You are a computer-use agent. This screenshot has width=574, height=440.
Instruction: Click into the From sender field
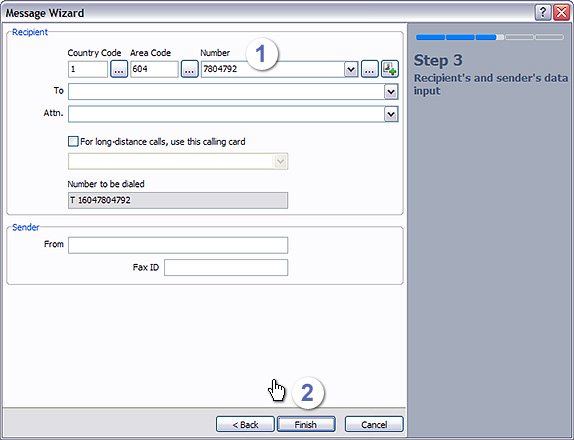[x=178, y=245]
